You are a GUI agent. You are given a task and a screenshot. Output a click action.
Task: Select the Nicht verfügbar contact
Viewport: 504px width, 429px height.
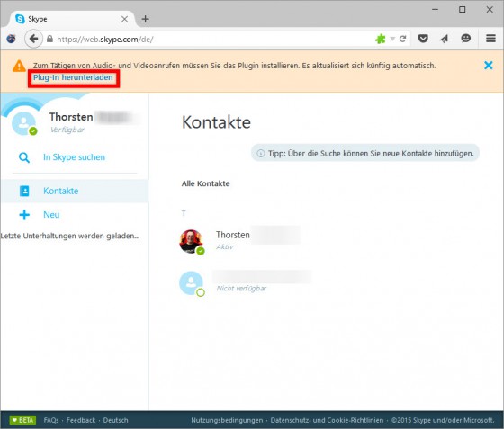tap(245, 282)
